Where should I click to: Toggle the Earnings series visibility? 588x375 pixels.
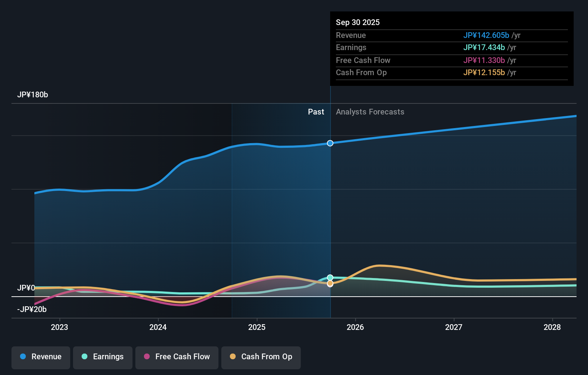102,357
